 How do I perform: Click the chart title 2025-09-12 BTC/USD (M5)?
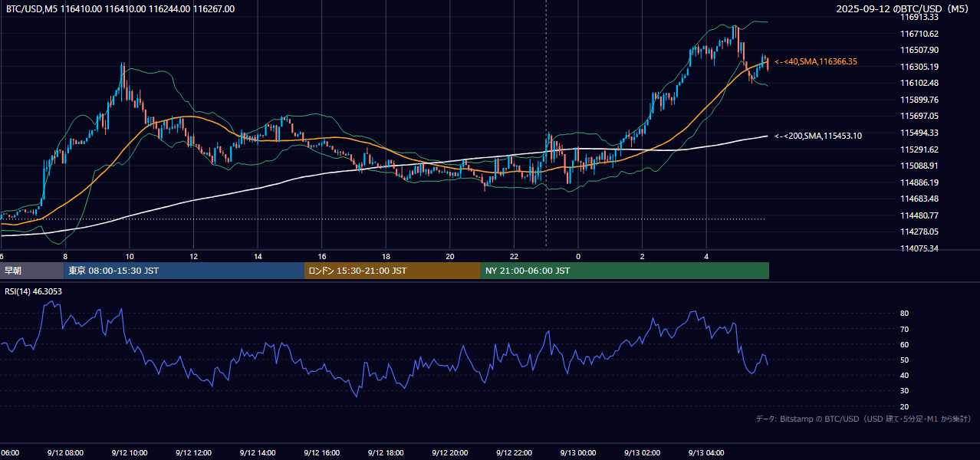903,8
